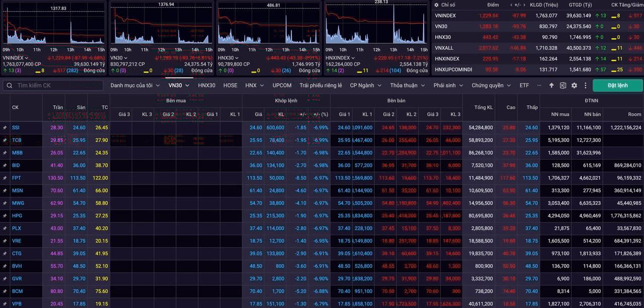
Task: Open the MWG stock symbol link
Action: 18,203
